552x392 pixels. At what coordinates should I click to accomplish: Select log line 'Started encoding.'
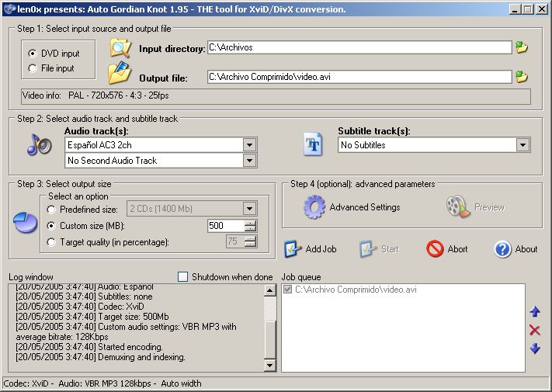point(89,347)
